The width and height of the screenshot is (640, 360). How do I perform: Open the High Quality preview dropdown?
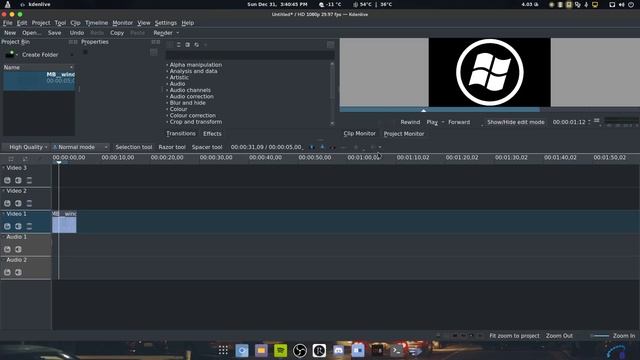pos(27,147)
